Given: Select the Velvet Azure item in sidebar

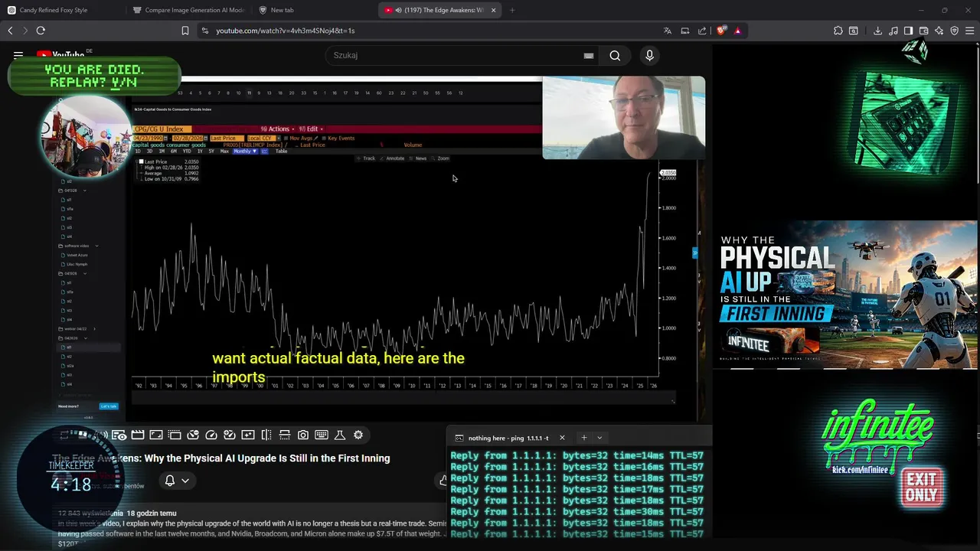Looking at the screenshot, I should pos(77,255).
